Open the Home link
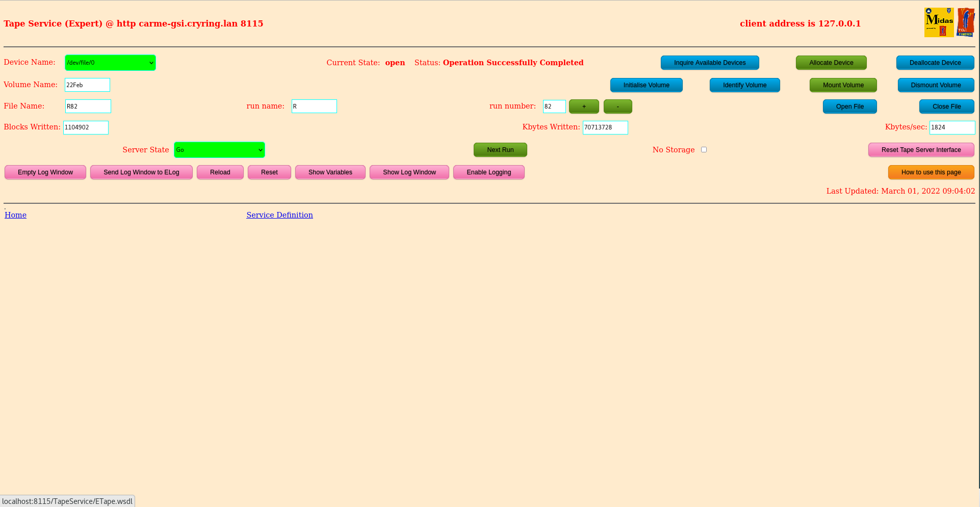Image resolution: width=980 pixels, height=507 pixels. pos(15,215)
